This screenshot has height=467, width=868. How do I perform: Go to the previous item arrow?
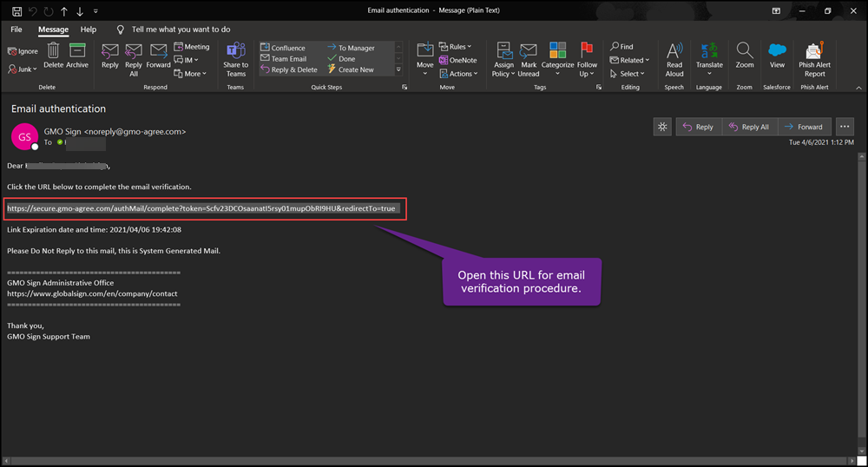(64, 11)
